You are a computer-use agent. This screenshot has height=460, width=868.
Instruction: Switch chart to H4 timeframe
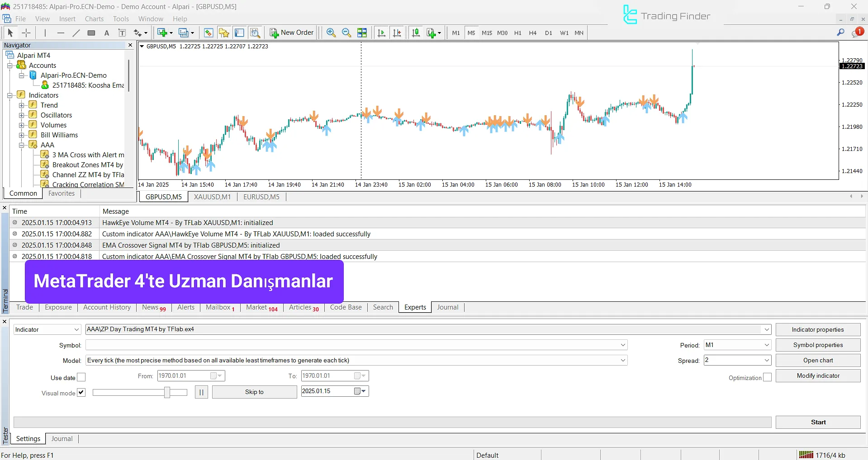pos(533,33)
